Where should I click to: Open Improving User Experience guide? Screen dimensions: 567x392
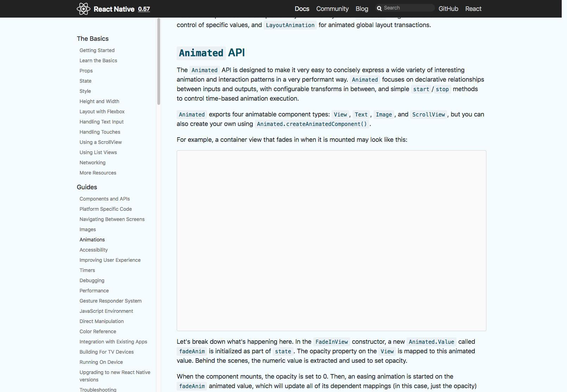click(x=110, y=260)
